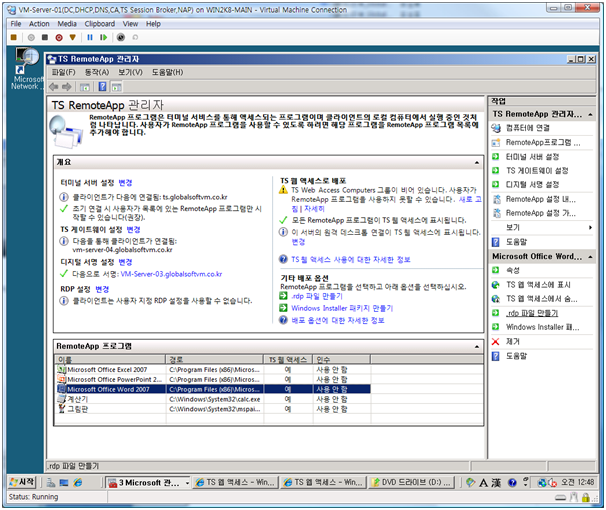Click .rdp 파일 만들기 in actions pane
The height and width of the screenshot is (510, 606).
532,313
